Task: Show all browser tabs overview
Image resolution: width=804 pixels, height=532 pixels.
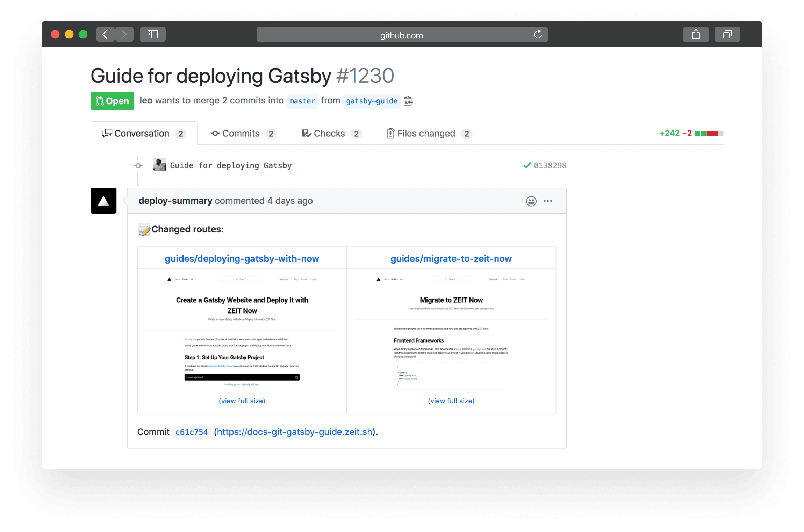Action: [727, 34]
